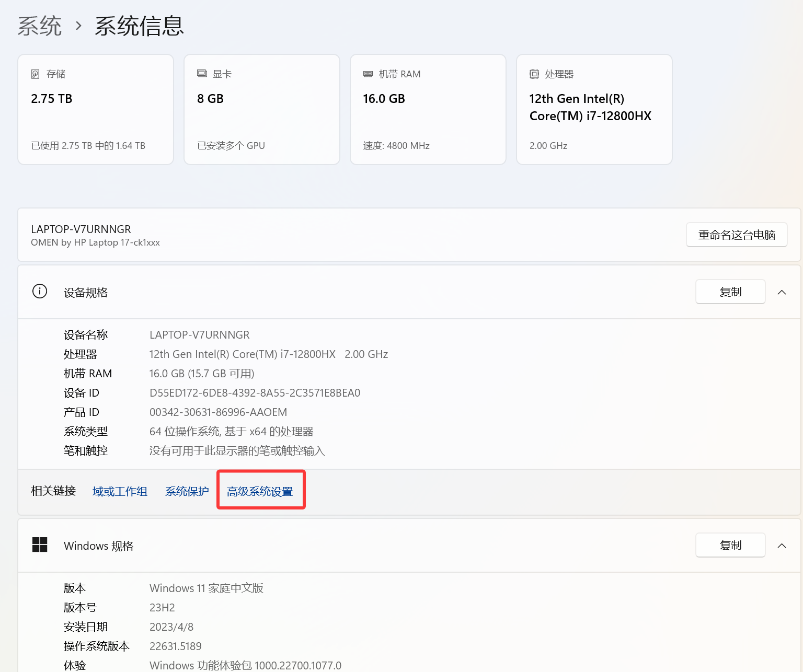
Task: Collapse the 设备规格 section chevron
Action: click(782, 292)
